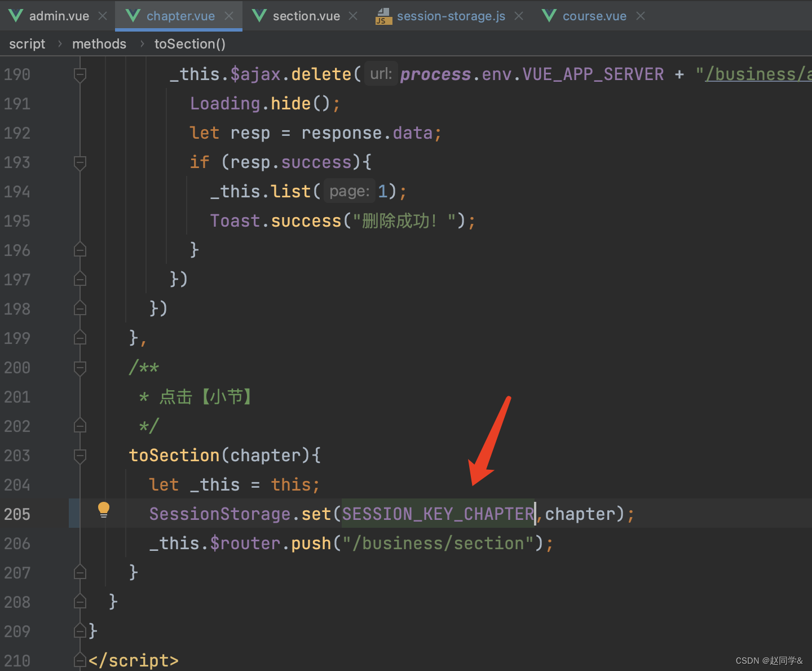Close the session-storage.js tab
This screenshot has height=671, width=812.
tap(519, 16)
